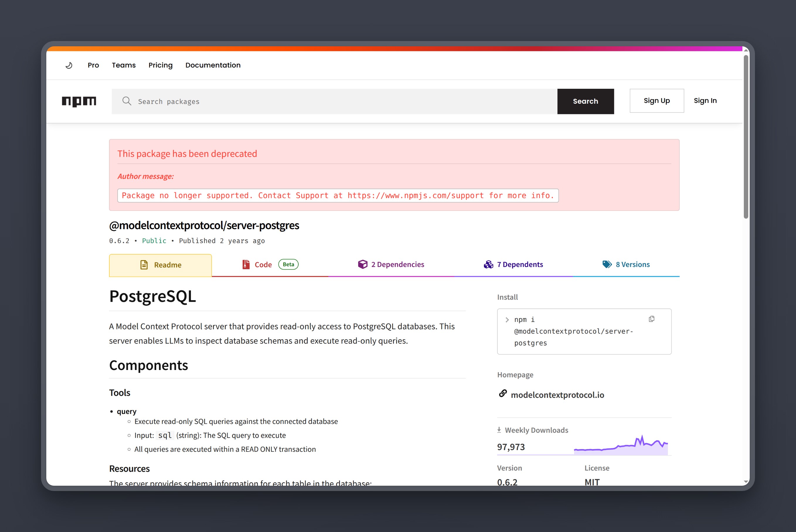
Task: Click the Components heading
Action: [148, 365]
